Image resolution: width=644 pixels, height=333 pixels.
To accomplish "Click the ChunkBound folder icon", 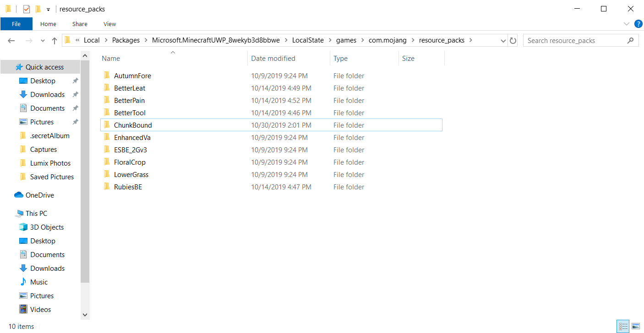I will pyautogui.click(x=107, y=125).
